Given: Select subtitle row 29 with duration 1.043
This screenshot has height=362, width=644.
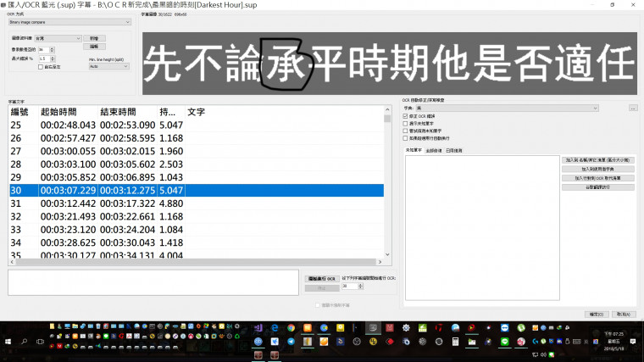Looking at the screenshot, I should (x=197, y=177).
